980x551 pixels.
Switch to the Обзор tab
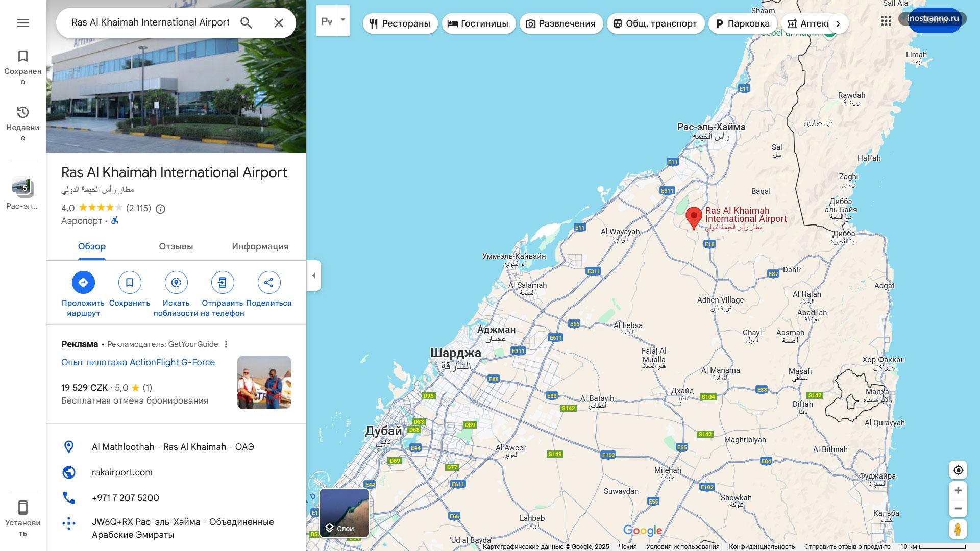92,246
